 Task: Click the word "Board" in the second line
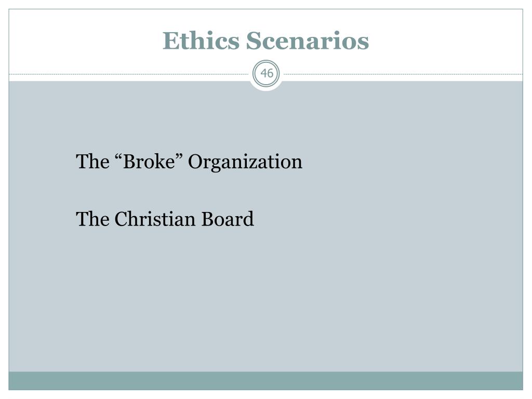tap(228, 219)
